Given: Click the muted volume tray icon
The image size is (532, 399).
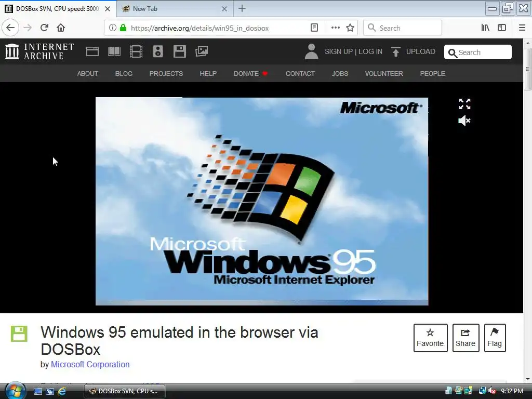Looking at the screenshot, I should pyautogui.click(x=492, y=391).
